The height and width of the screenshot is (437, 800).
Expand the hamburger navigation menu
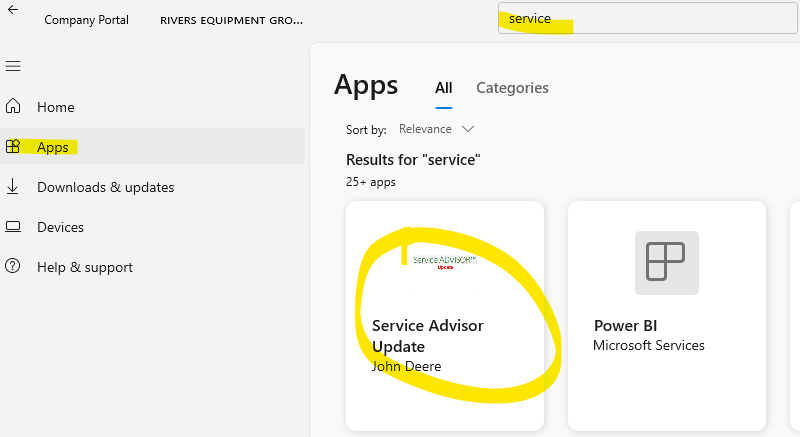pyautogui.click(x=13, y=66)
